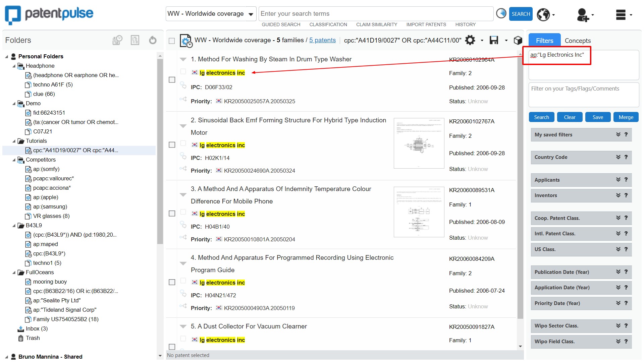
Task: Open the globe language menu
Action: point(543,14)
